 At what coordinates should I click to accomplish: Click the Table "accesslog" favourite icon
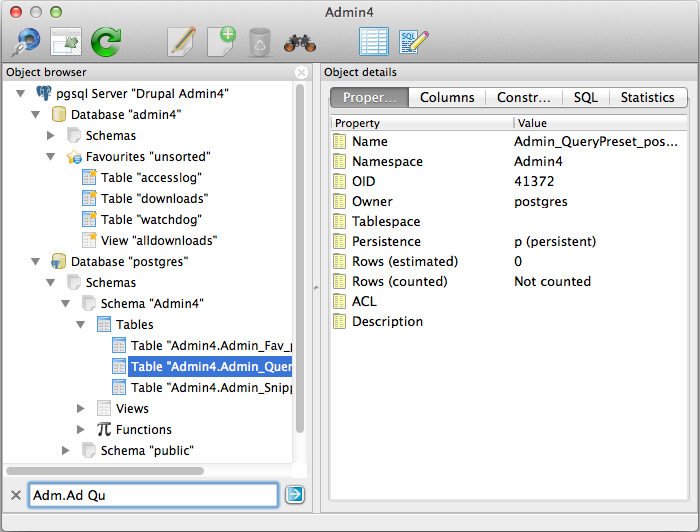[x=89, y=177]
